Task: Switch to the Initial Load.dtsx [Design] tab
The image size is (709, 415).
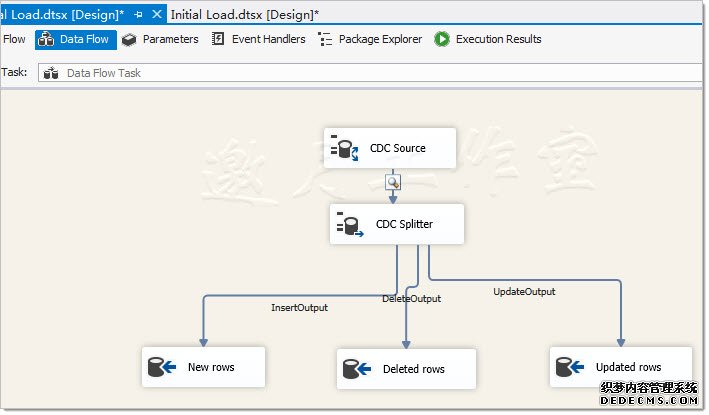Action: point(247,15)
